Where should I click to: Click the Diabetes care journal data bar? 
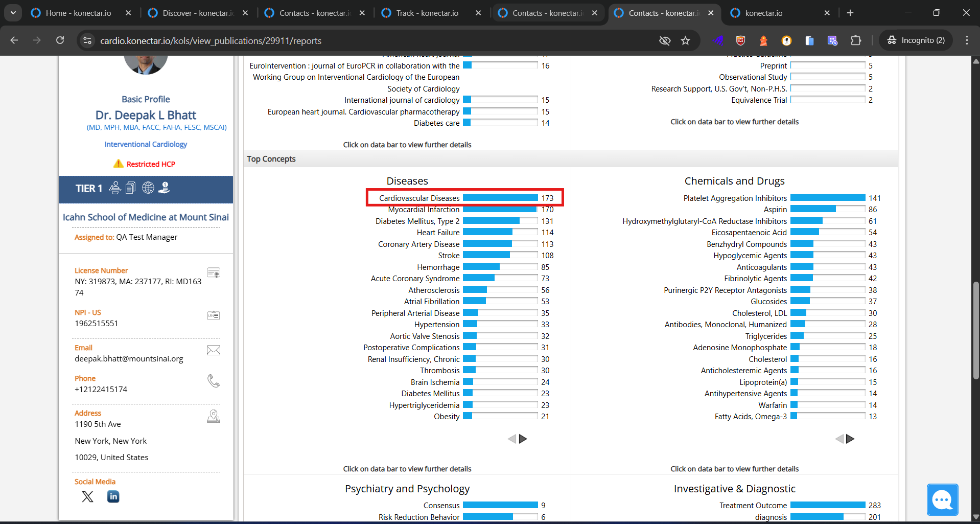click(500, 123)
